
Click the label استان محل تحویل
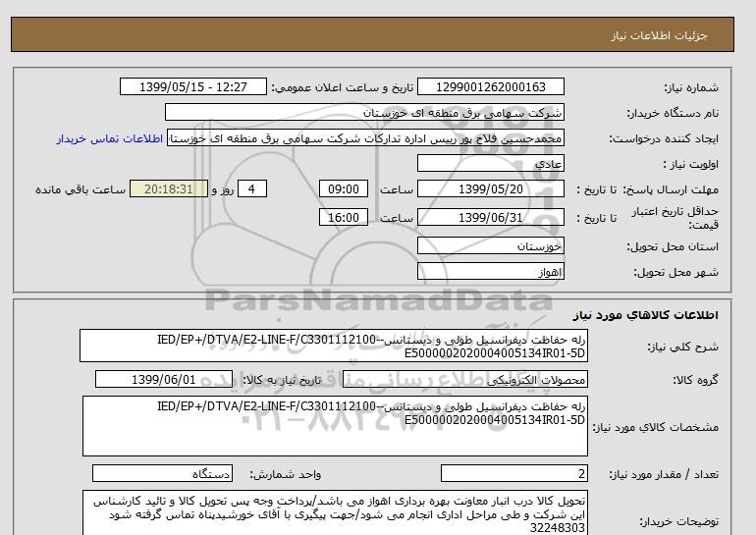tap(673, 246)
